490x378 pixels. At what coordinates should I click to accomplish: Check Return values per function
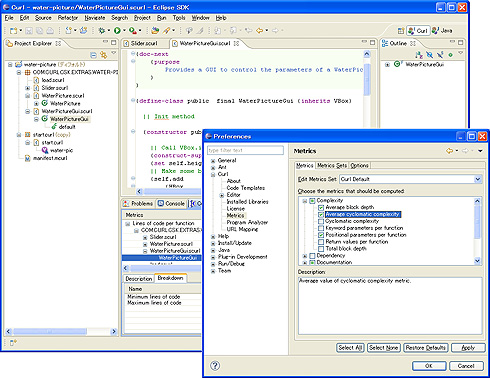(321, 242)
